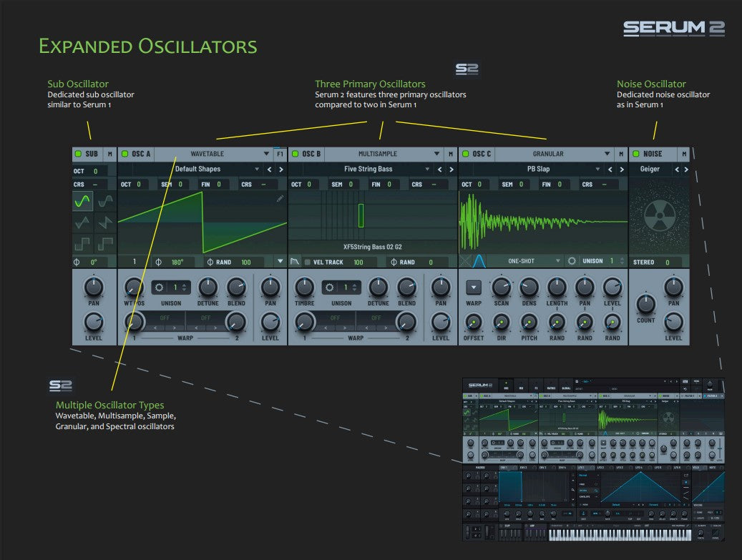The width and height of the screenshot is (742, 560).
Task: Select previous noise before Geiger
Action: click(x=677, y=170)
